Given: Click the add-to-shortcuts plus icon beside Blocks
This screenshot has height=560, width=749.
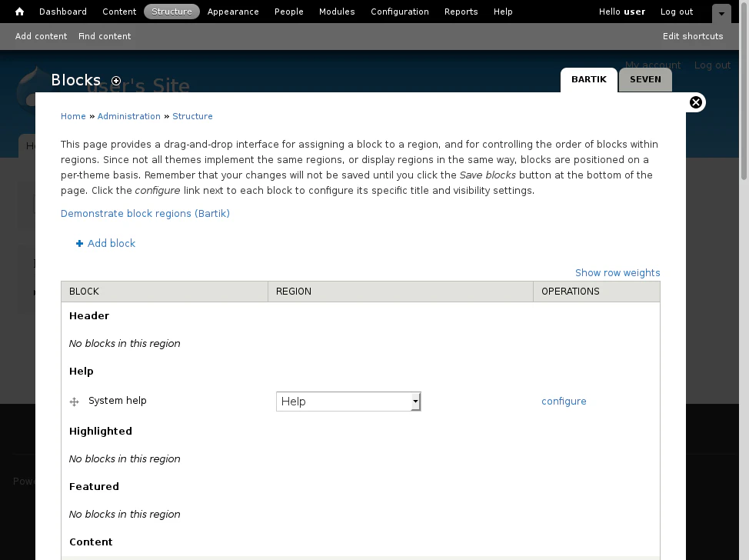Looking at the screenshot, I should pyautogui.click(x=116, y=81).
